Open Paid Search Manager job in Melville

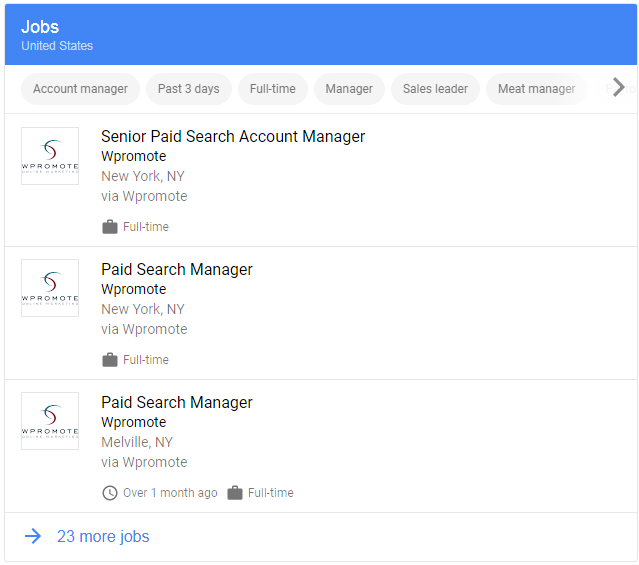pyautogui.click(x=177, y=402)
